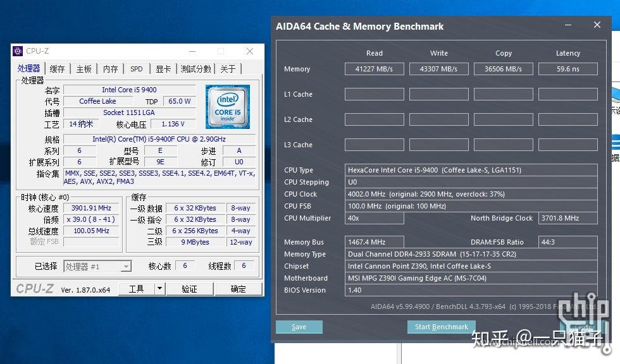Click the Memory Bus value 1467.4 MHz
Image resolution: width=620 pixels, height=364 pixels.
[x=374, y=242]
